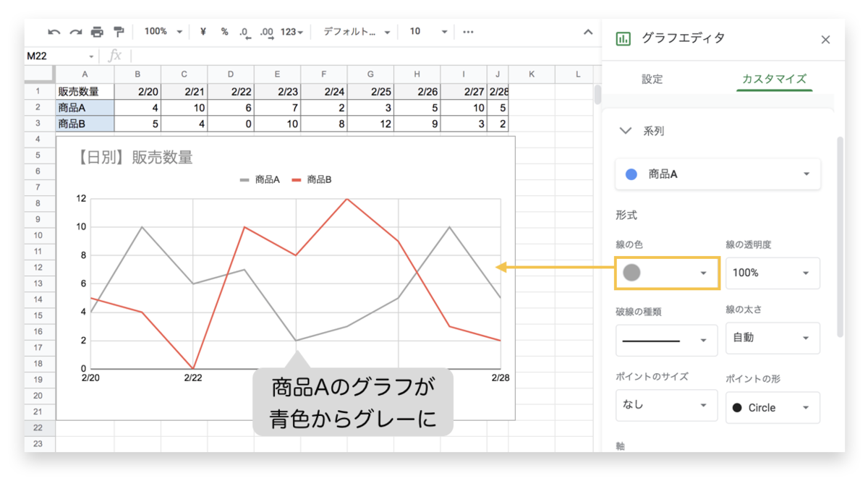The height and width of the screenshot is (494, 868).
Task: Click the 2/25 header cell
Action: (x=370, y=91)
